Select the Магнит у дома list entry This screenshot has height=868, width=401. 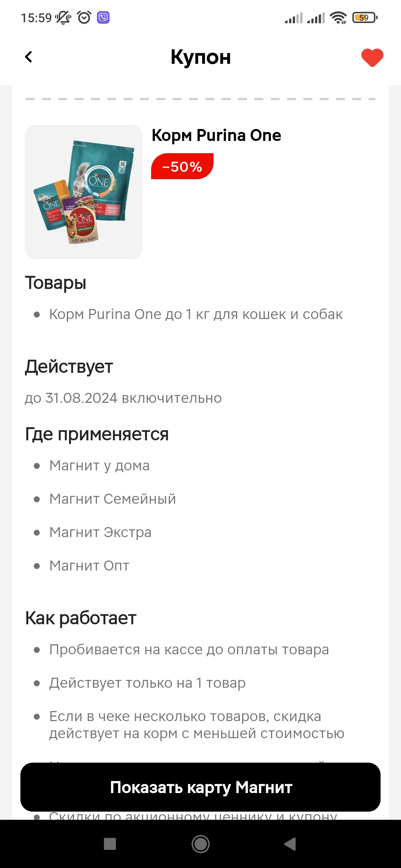100,466
